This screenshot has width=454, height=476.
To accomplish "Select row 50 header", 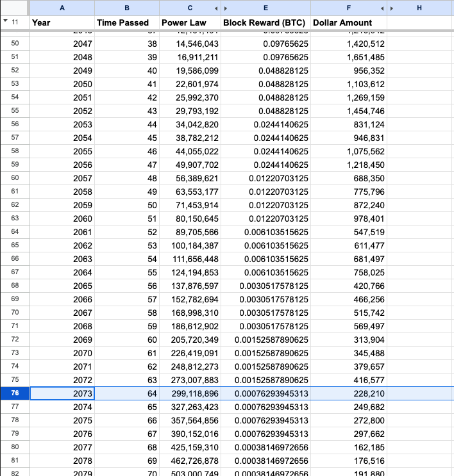I will click(x=15, y=44).
